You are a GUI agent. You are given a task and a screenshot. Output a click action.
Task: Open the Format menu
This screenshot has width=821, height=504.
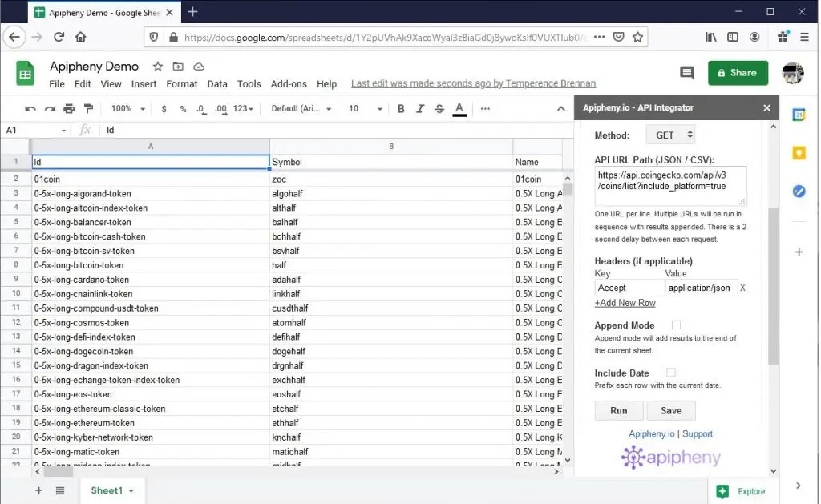tap(182, 84)
